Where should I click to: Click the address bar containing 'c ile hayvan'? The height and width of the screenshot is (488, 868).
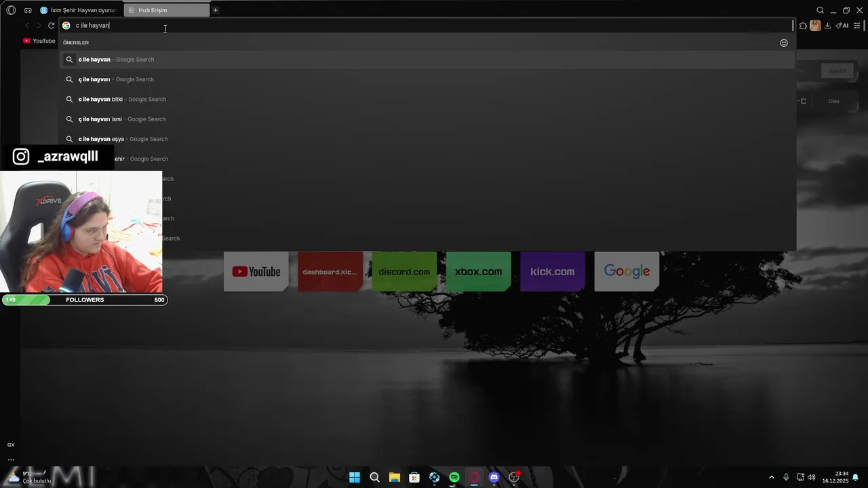427,26
